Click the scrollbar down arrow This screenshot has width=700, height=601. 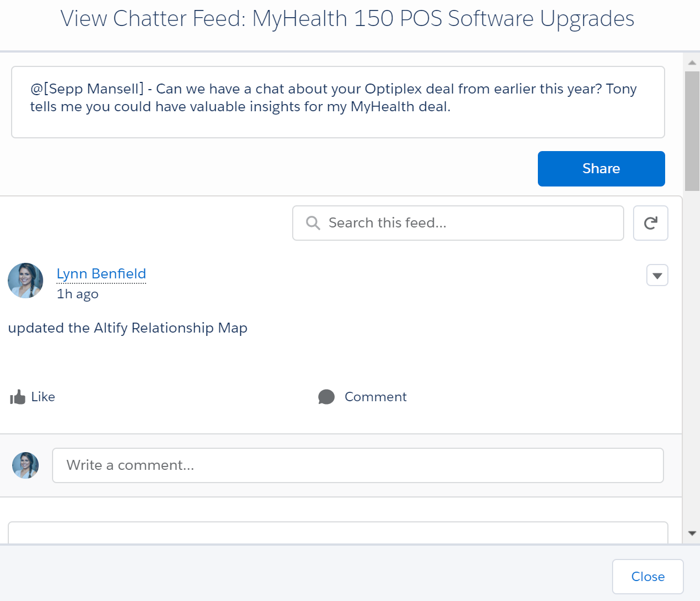pos(692,533)
